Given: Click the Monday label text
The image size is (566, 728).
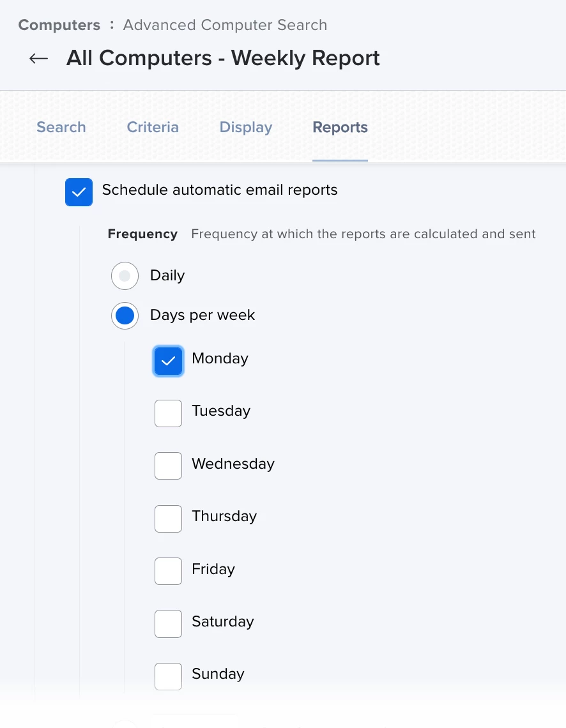Looking at the screenshot, I should [x=220, y=358].
